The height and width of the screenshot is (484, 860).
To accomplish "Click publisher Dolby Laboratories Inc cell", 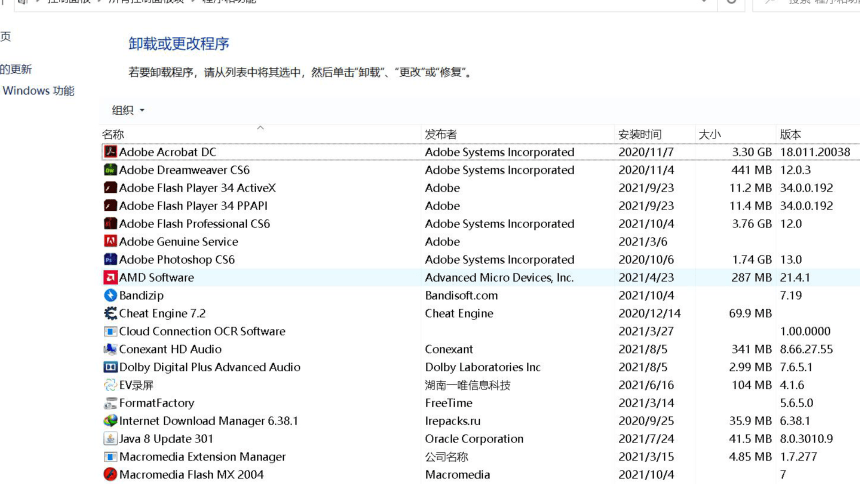I will [483, 367].
